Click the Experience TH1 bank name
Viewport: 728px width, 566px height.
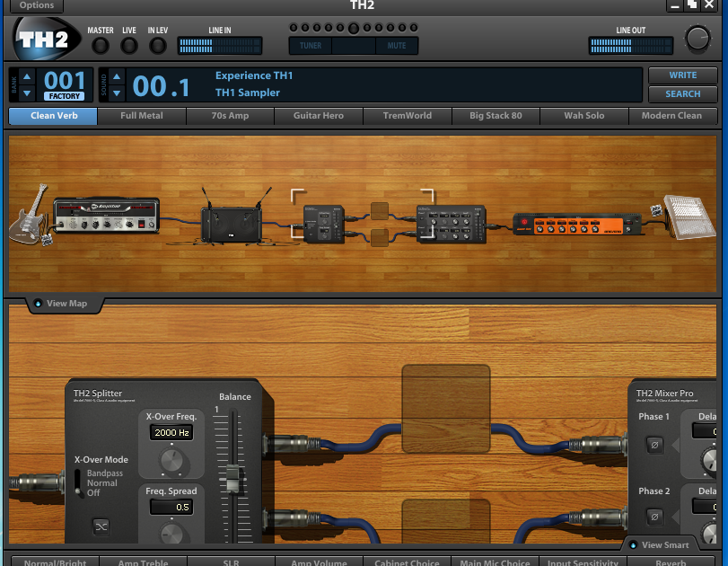(254, 75)
